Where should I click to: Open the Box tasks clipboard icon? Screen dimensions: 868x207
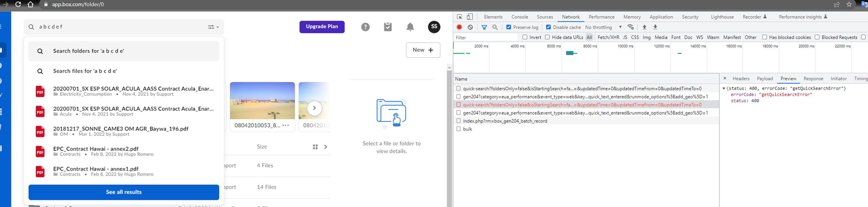[388, 27]
